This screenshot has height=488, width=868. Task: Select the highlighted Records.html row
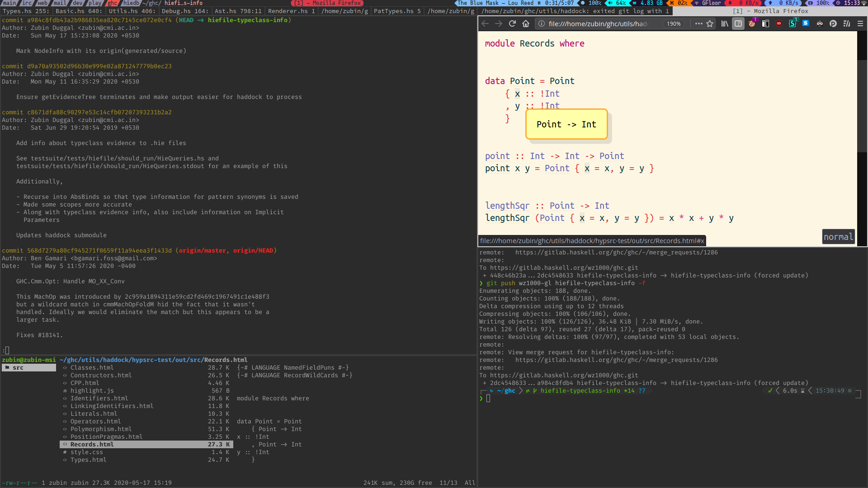point(146,444)
